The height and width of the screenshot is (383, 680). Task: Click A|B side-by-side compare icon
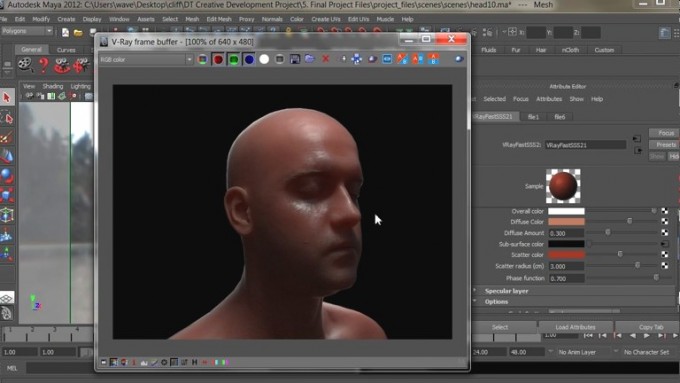coord(418,59)
